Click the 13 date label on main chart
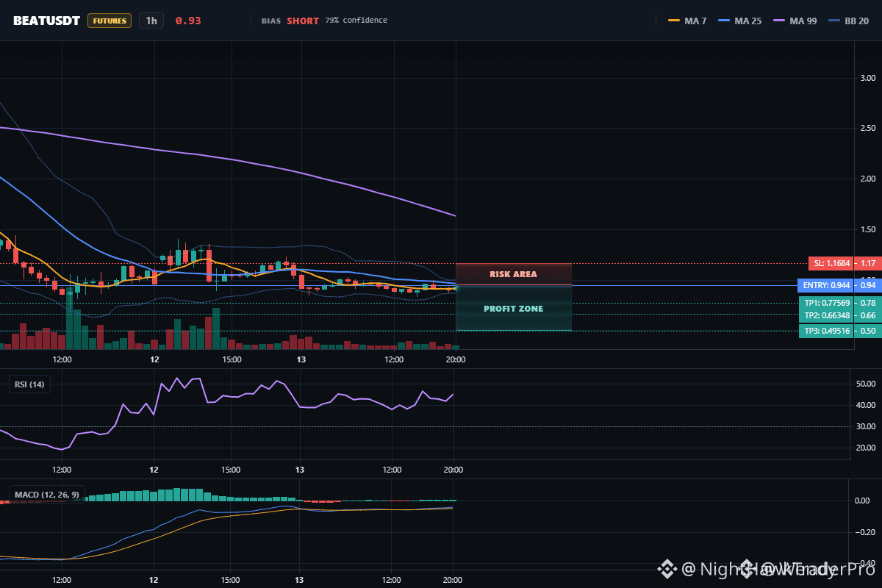Viewport: 882px width, 588px height. [x=301, y=359]
